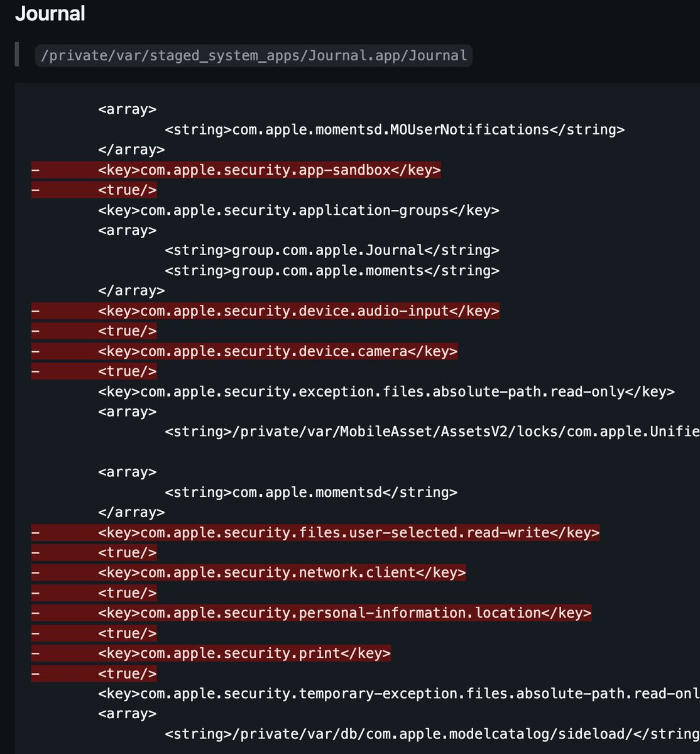The image size is (700, 754).
Task: Click the removed personal-information.location key line
Action: coord(344,613)
